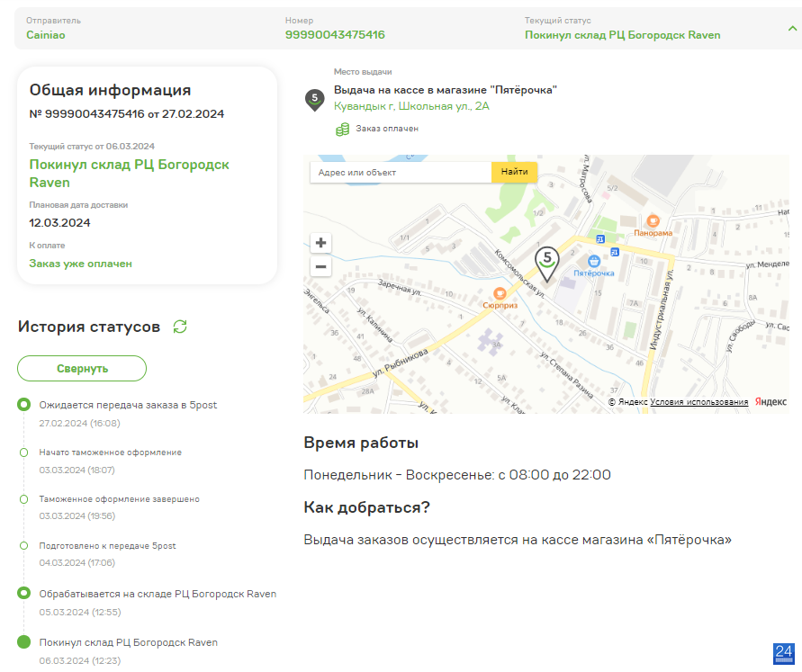Select the Таможенное оформление завершено status marker

23,499
